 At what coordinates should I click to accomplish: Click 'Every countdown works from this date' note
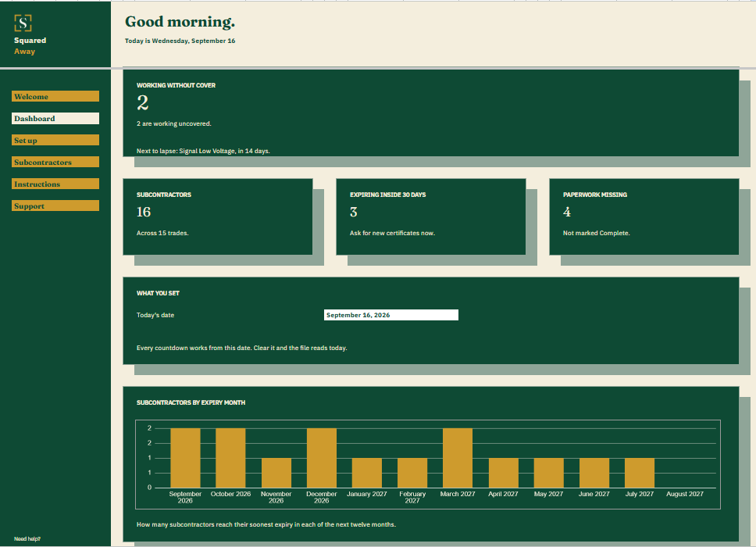pyautogui.click(x=241, y=348)
